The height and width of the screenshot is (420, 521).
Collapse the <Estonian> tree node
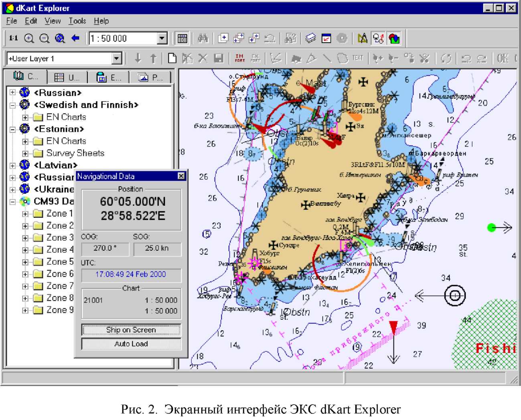click(13, 129)
